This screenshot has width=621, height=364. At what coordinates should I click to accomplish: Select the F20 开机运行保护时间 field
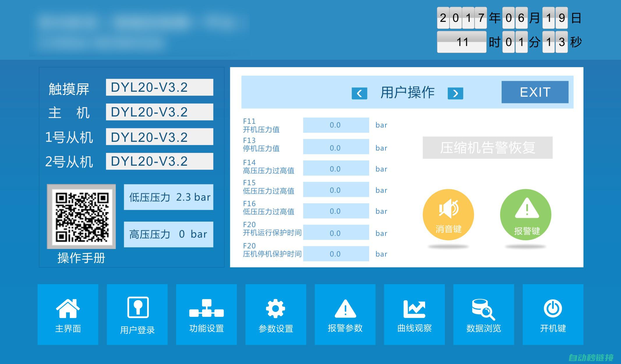point(336,232)
